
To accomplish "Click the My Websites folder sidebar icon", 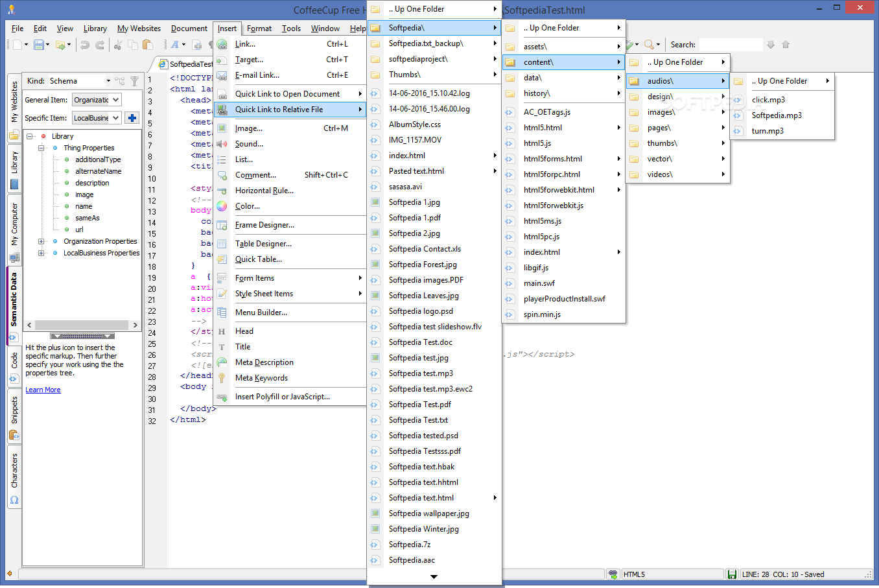I will [14, 135].
